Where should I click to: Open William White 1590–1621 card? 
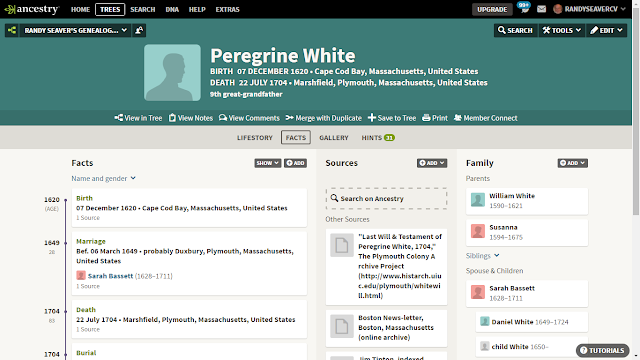pos(527,201)
